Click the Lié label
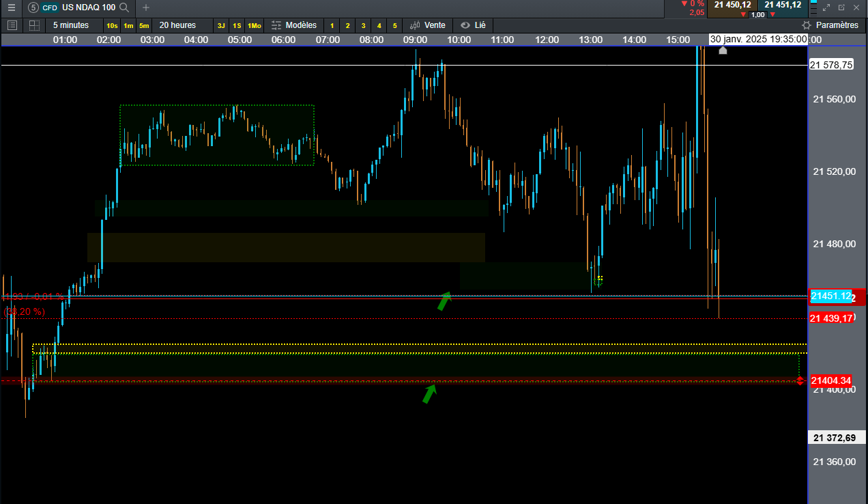This screenshot has width=868, height=504. [x=480, y=25]
